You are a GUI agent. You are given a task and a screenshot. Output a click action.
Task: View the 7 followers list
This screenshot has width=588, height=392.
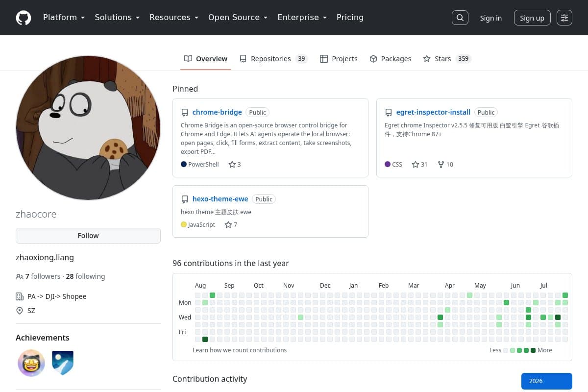tap(43, 276)
